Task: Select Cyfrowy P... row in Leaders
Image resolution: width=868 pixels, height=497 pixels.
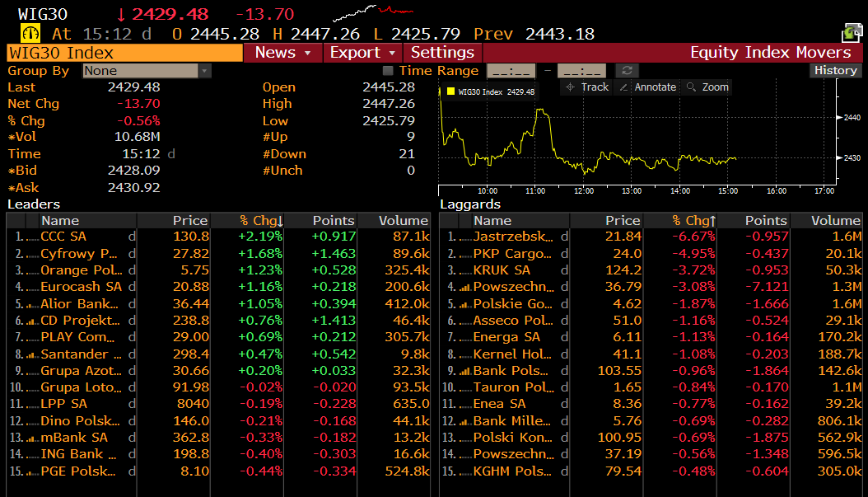Action: [x=218, y=254]
